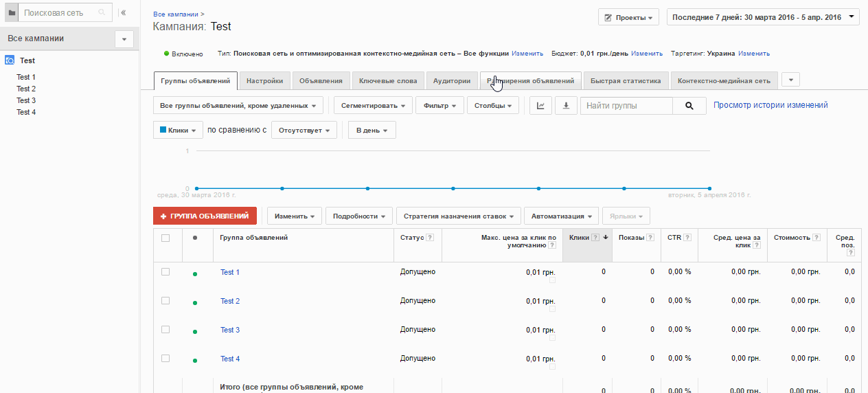868x393 pixels.
Task: Click the green status dot for Test 3
Action: point(195,332)
